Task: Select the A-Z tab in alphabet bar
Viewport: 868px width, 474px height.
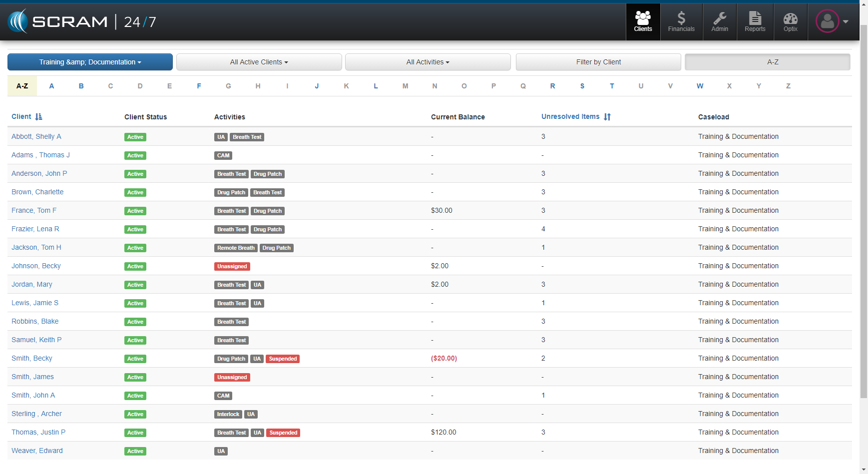Action: click(22, 86)
